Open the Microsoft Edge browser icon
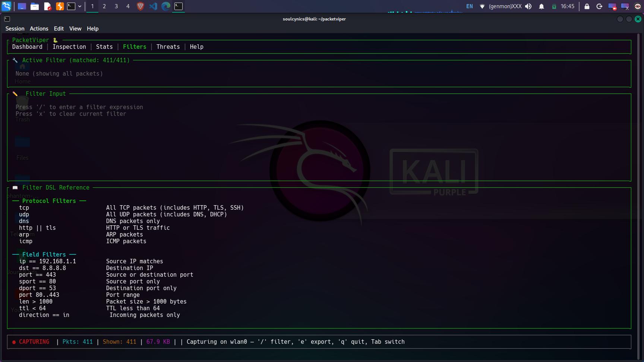Image resolution: width=644 pixels, height=362 pixels. click(x=166, y=6)
